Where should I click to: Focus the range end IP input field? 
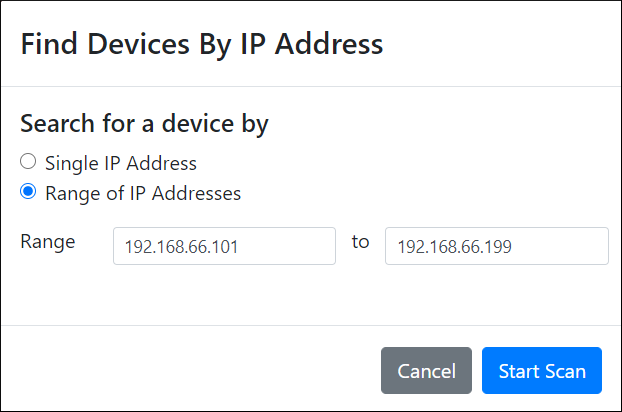click(x=496, y=246)
